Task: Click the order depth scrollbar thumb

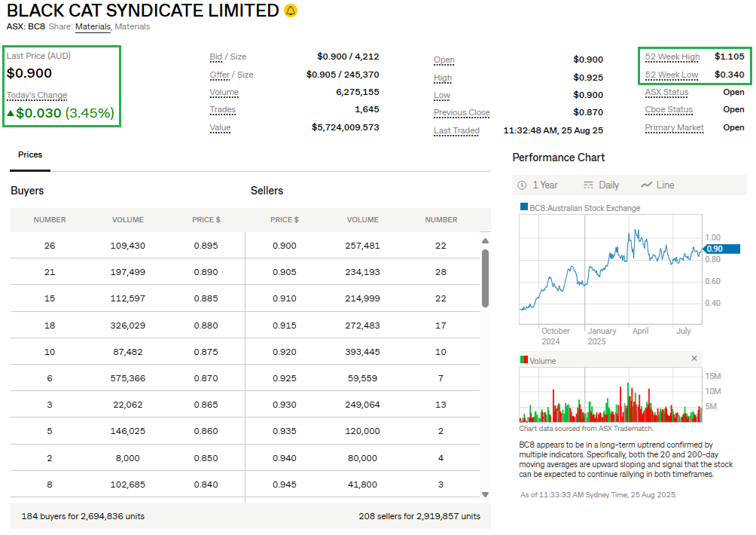Action: coord(485,279)
